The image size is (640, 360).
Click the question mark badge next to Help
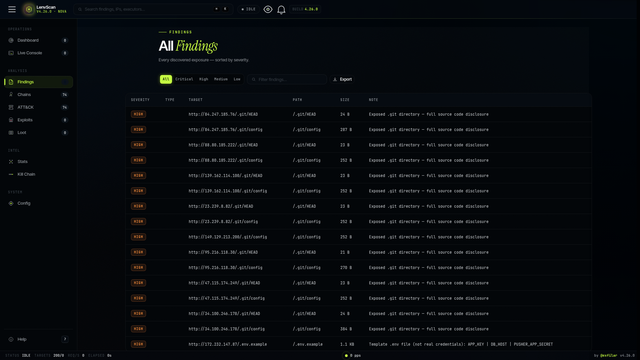(x=64, y=339)
